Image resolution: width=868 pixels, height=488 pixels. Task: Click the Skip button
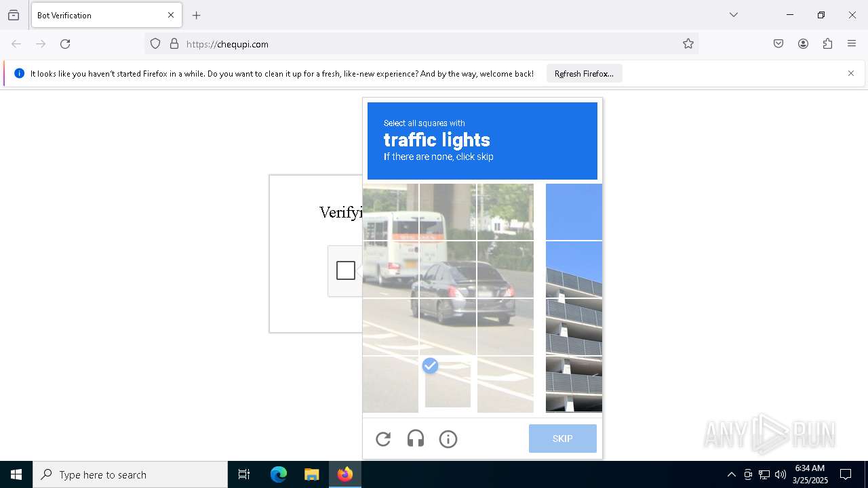563,439
